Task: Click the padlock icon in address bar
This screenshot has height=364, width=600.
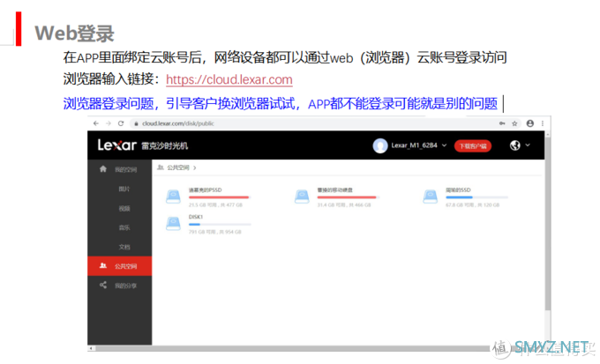Action: [136, 124]
